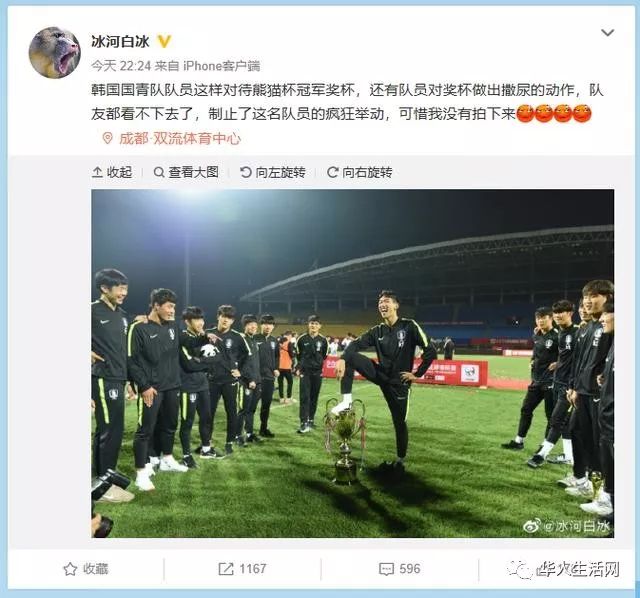Click the location pin icon
Image resolution: width=640 pixels, height=598 pixels.
107,138
